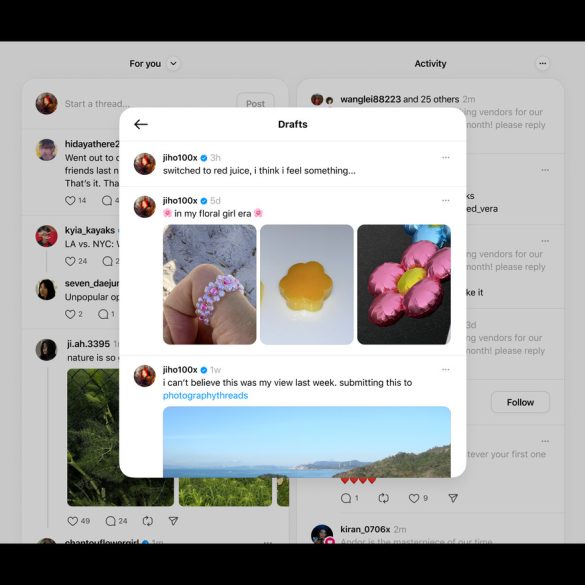Viewport: 585px width, 585px height.
Task: Repost the ji.ah.3395 nature post
Action: tap(148, 521)
